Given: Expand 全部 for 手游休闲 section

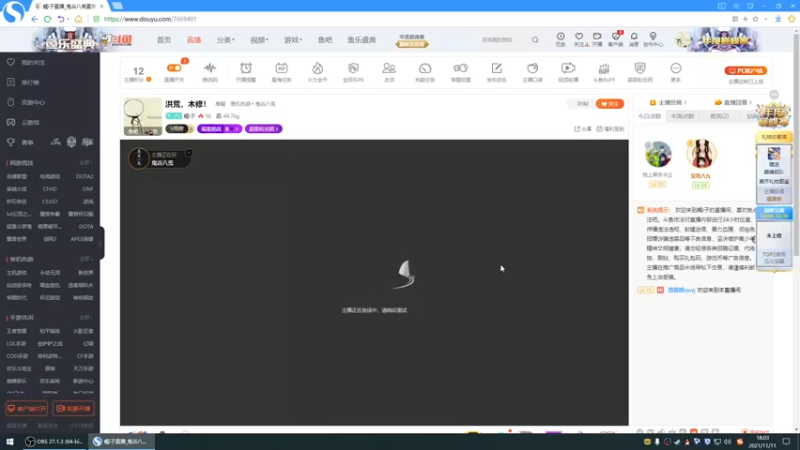Looking at the screenshot, I should click(86, 317).
